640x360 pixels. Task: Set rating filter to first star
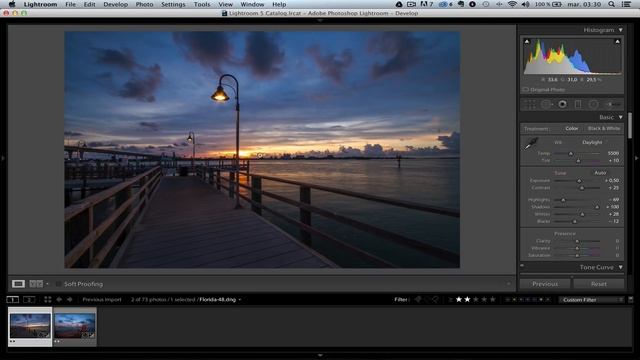pos(459,300)
